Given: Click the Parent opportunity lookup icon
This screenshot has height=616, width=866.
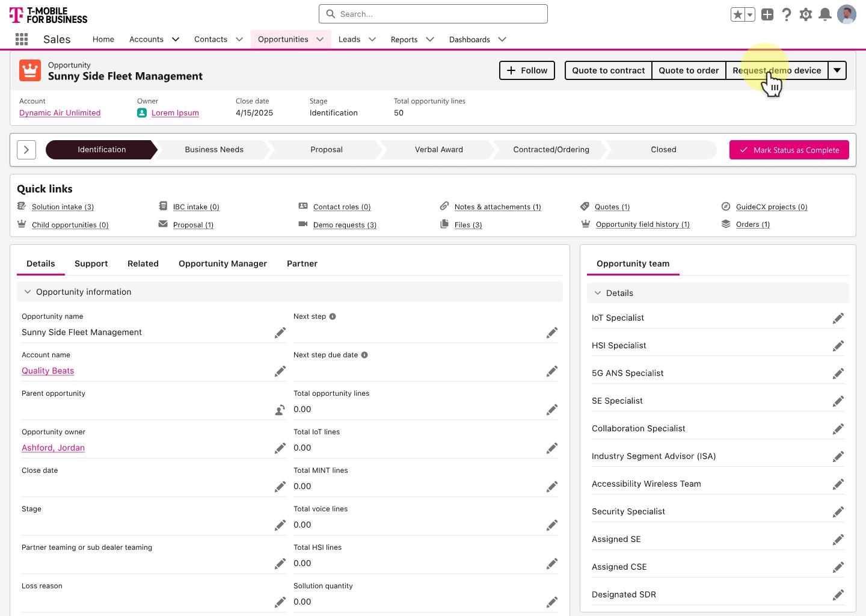Looking at the screenshot, I should [280, 410].
